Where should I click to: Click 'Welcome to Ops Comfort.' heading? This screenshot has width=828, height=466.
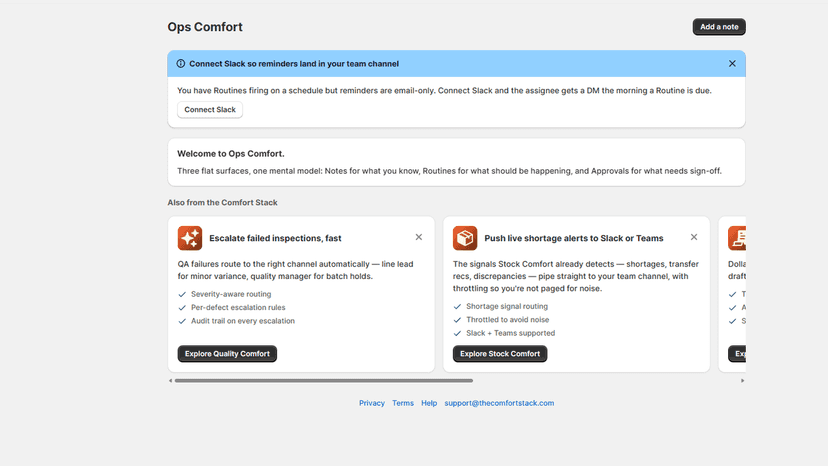coord(231,154)
